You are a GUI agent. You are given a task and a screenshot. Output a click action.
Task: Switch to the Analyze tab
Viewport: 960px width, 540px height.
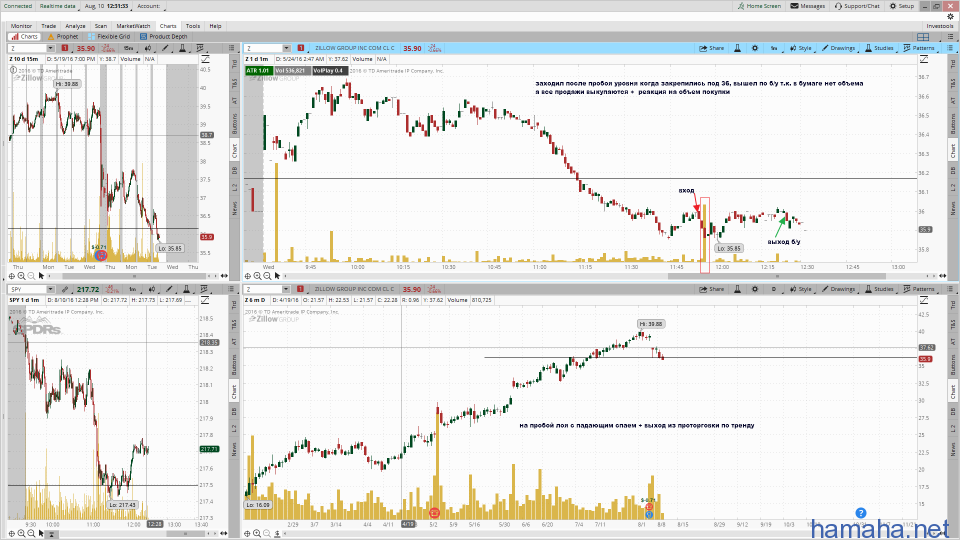click(75, 26)
